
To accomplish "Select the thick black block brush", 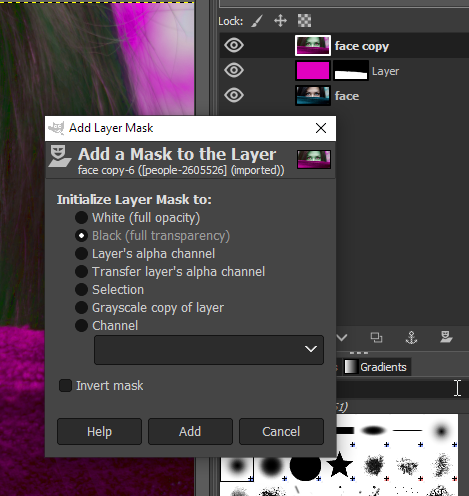I will [345, 430].
